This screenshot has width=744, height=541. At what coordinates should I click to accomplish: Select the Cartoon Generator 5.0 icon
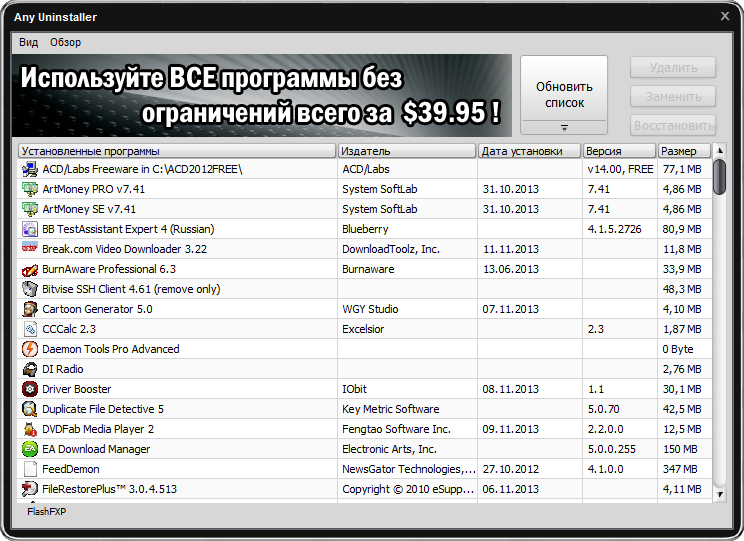tap(30, 309)
